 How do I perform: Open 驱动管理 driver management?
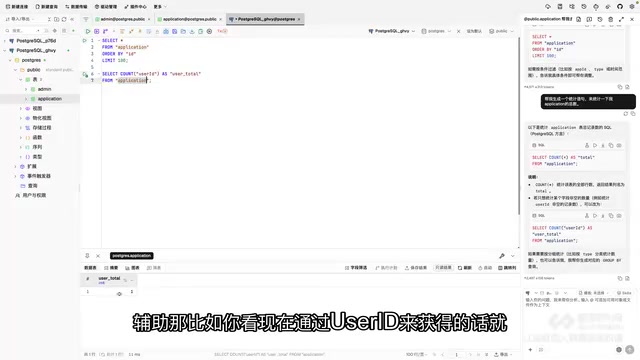click(106, 7)
